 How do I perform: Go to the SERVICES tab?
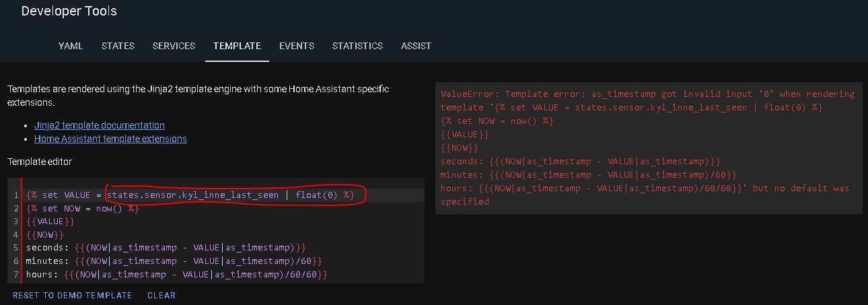pos(174,46)
